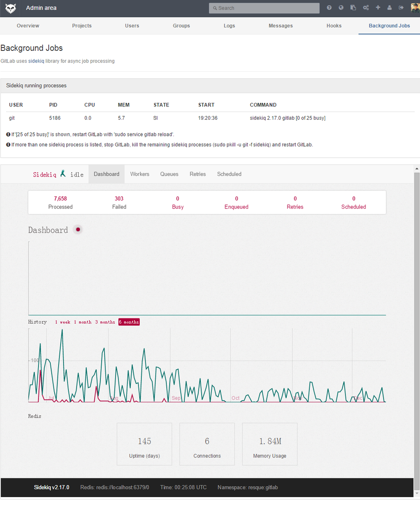Open the Sidekiq Scheduled tab

229,174
